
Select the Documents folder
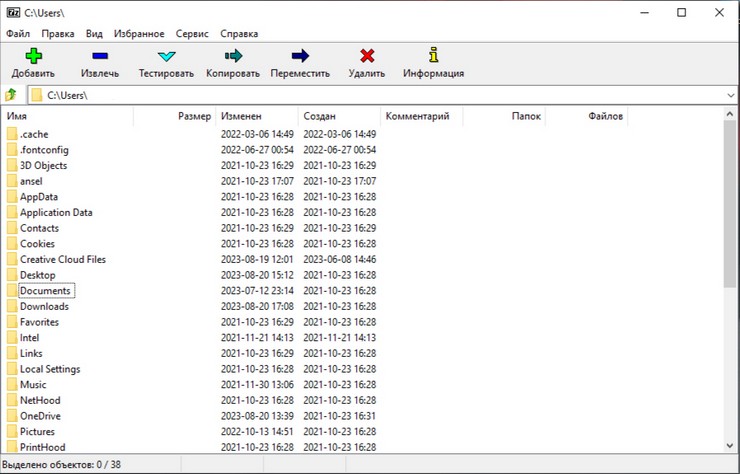(x=45, y=291)
